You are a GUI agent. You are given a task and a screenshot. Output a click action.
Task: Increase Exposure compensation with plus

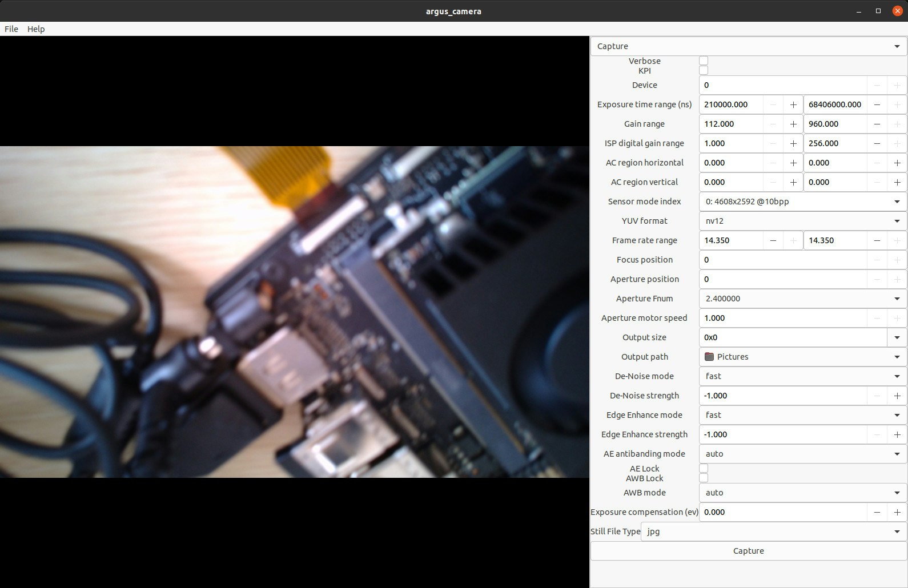click(897, 512)
